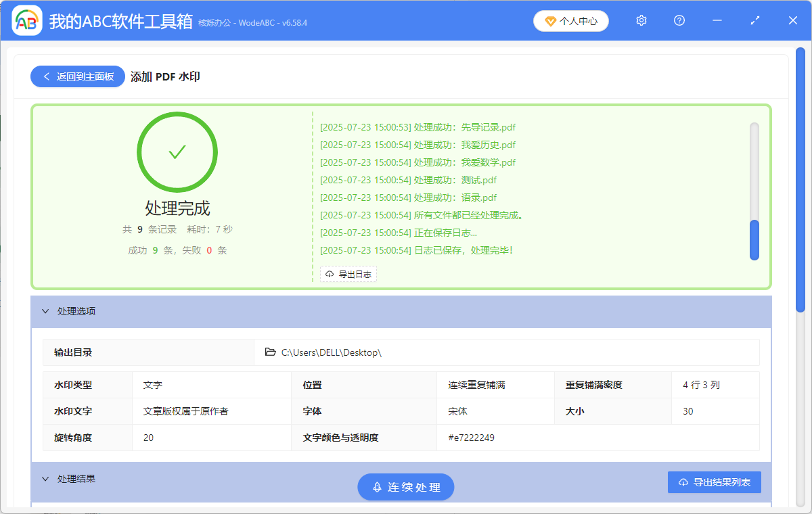Close the application window

[793, 21]
